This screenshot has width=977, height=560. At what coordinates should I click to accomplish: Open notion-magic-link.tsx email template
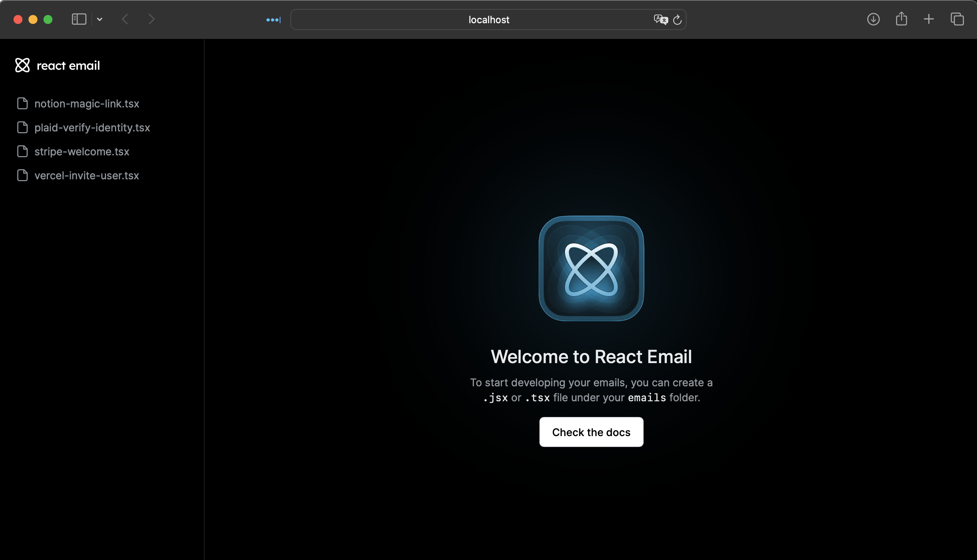coord(78,103)
